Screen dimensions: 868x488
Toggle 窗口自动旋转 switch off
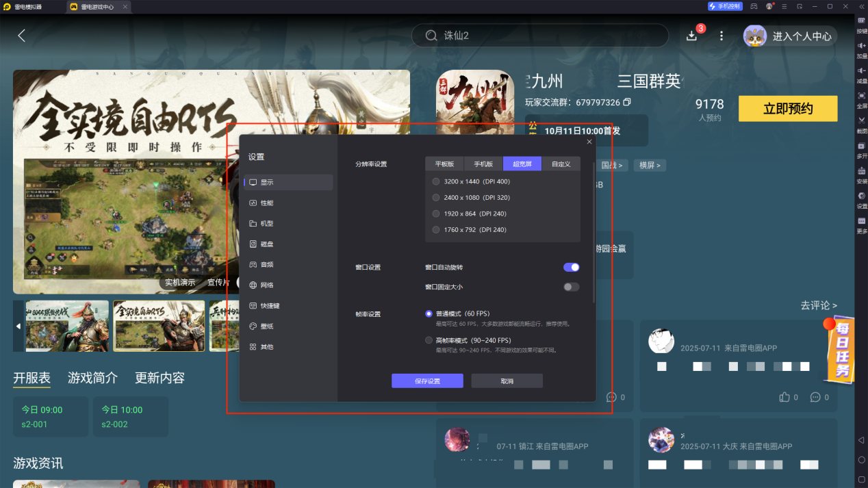tap(571, 267)
